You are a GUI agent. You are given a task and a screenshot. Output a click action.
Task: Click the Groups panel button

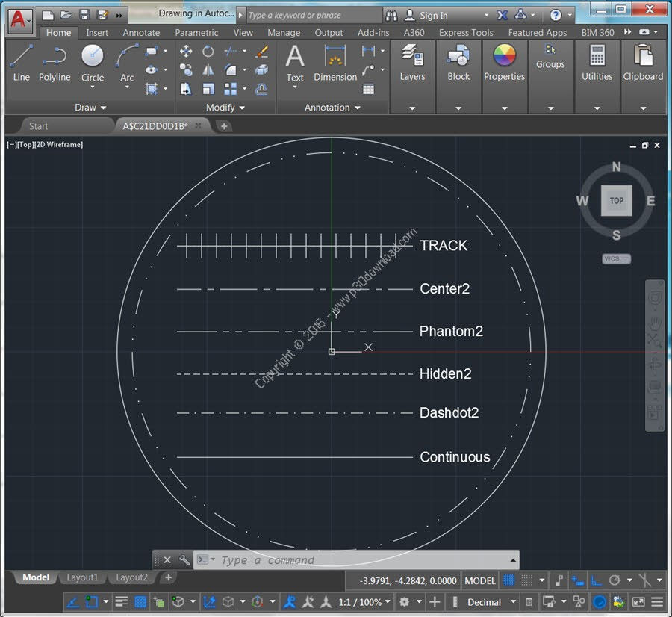point(550,57)
